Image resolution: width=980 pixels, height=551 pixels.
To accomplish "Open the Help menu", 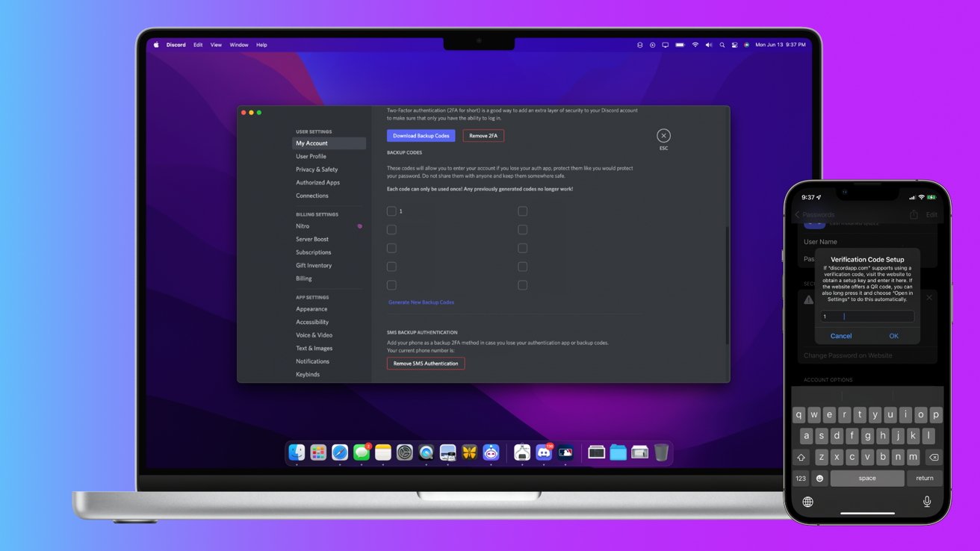I will click(261, 45).
